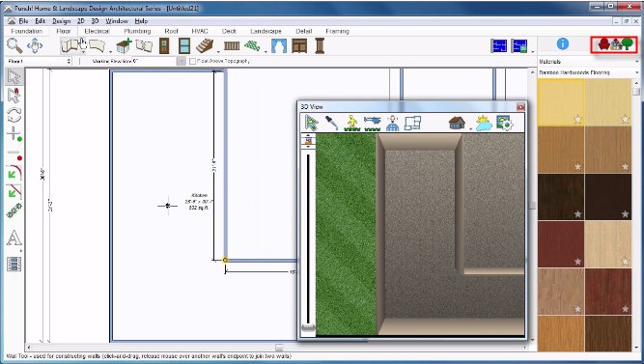
Task: Click the sun and cloud lighting icon
Action: point(484,123)
